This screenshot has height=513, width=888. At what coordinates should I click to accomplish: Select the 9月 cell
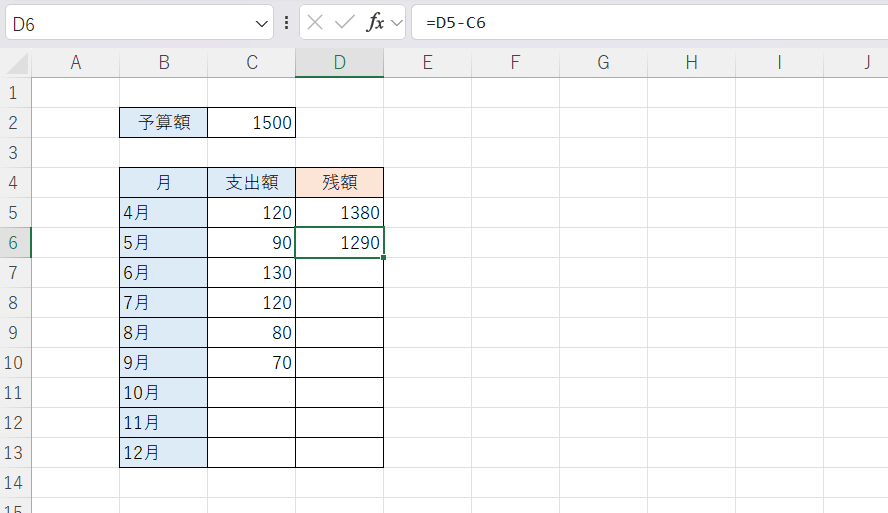point(164,362)
